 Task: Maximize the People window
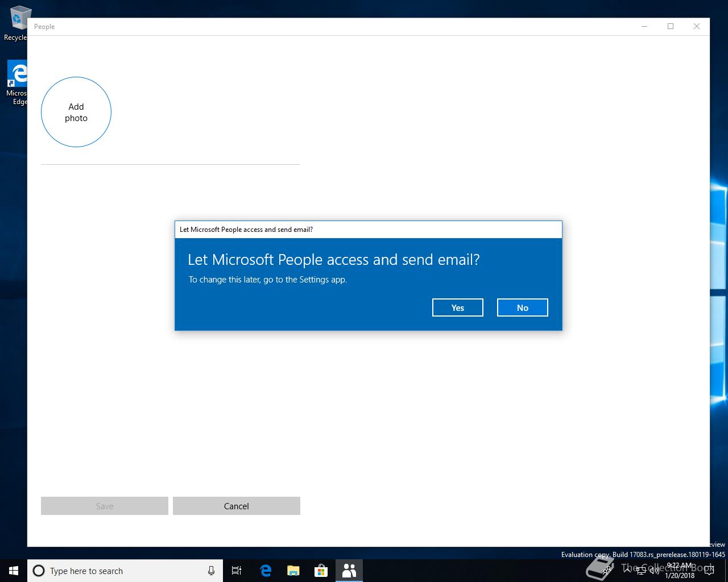click(671, 26)
